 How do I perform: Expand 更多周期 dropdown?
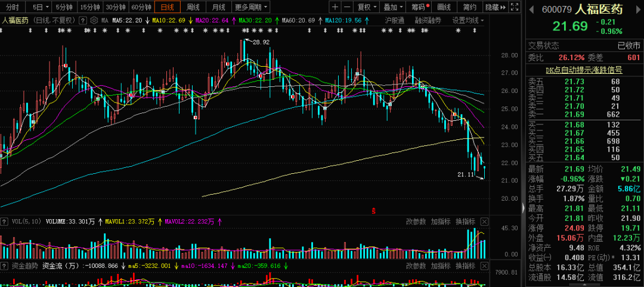[252, 7]
